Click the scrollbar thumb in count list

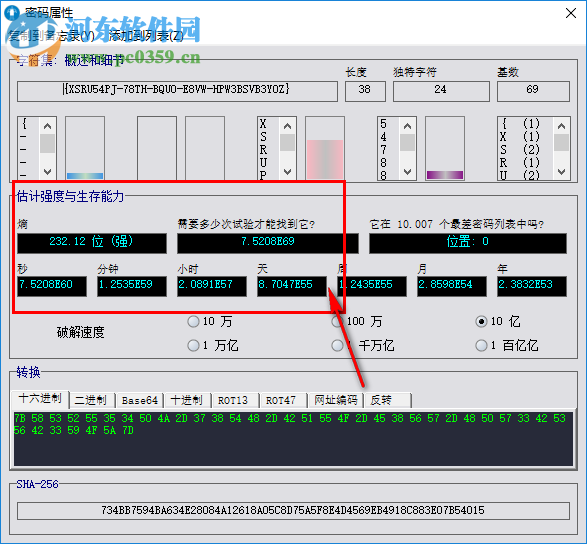(x=562, y=142)
